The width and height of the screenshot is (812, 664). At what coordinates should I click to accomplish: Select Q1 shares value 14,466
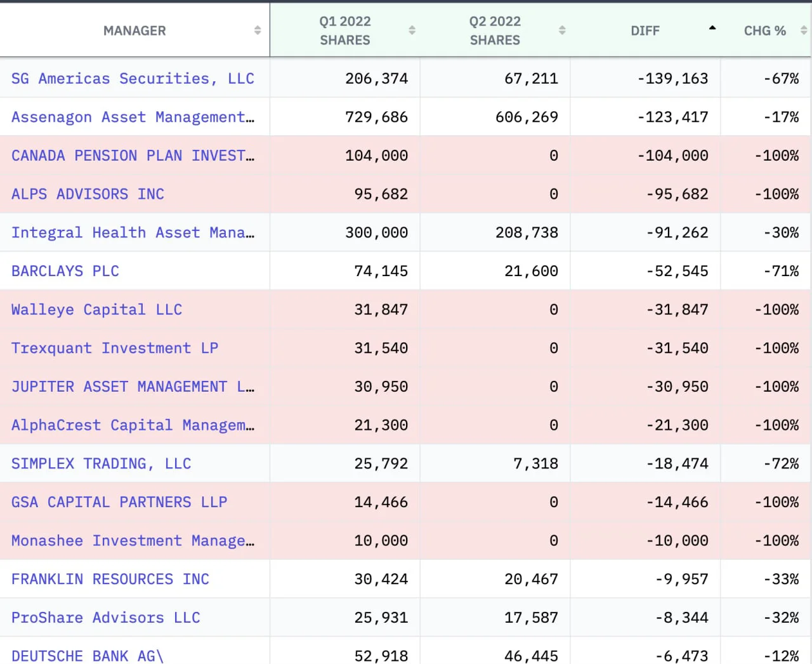tap(381, 502)
